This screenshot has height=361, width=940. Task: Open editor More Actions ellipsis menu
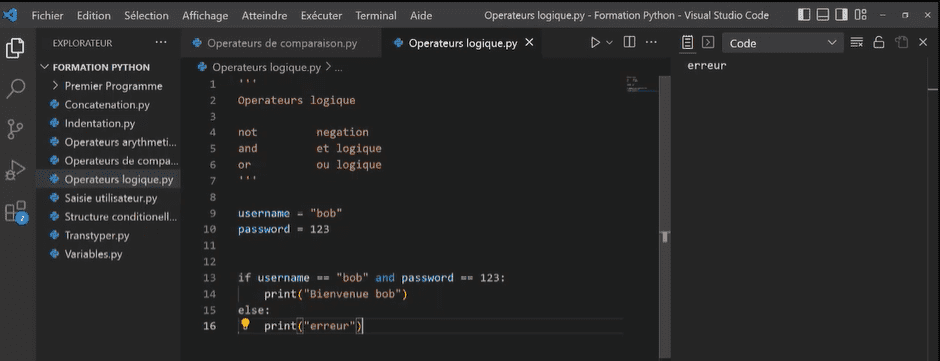pyautogui.click(x=651, y=43)
